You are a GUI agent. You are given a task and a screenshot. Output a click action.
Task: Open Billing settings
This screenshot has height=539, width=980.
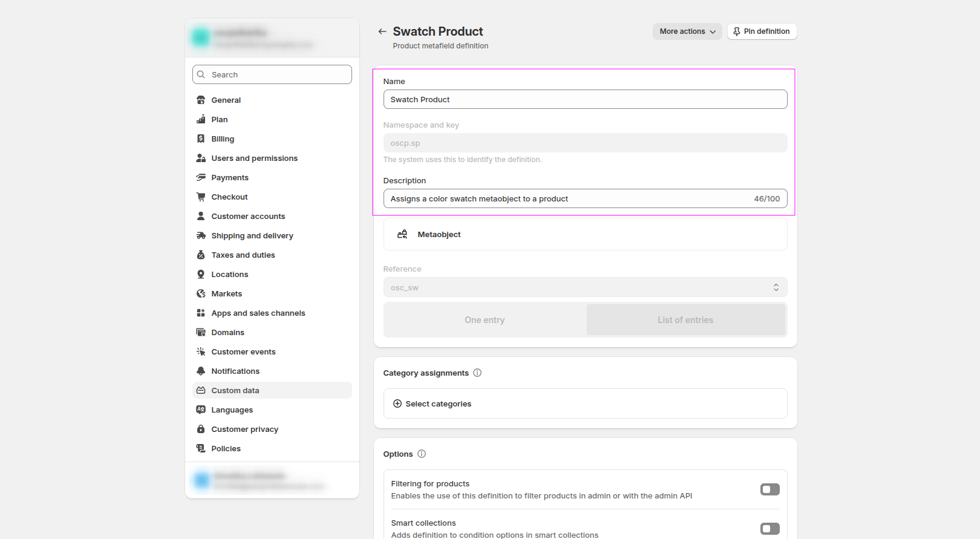(x=272, y=139)
